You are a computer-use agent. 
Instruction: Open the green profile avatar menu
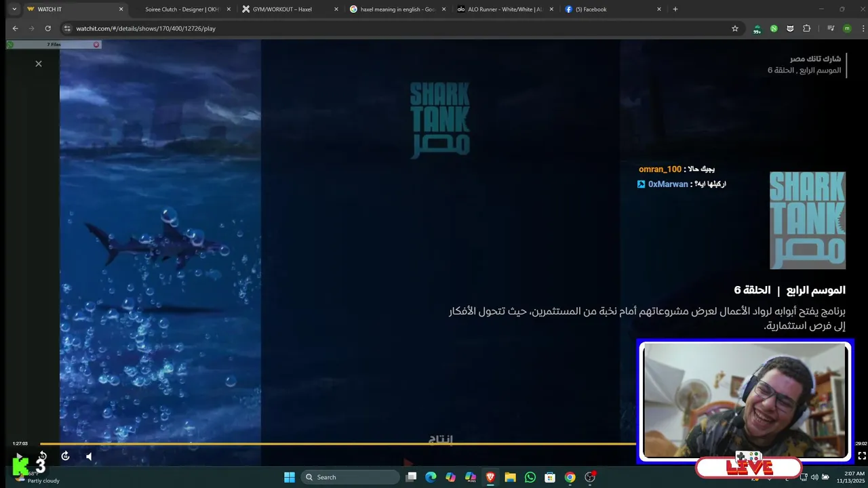[x=847, y=28]
